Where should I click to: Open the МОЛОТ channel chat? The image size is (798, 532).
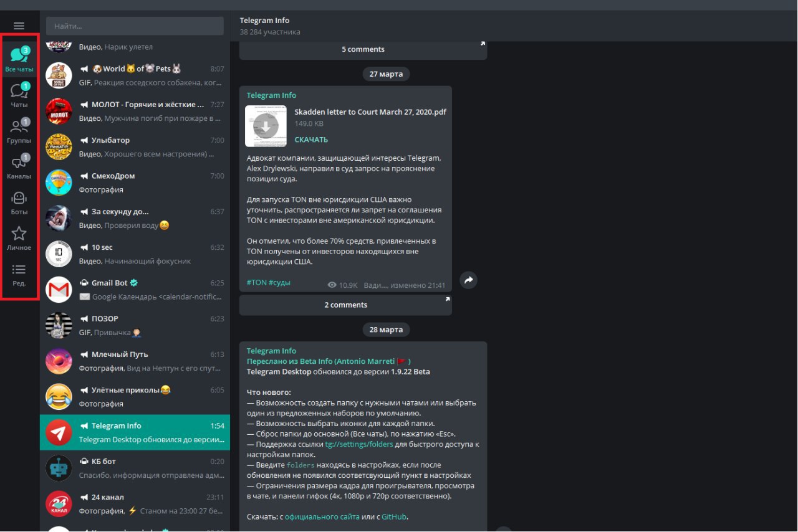tap(135, 112)
